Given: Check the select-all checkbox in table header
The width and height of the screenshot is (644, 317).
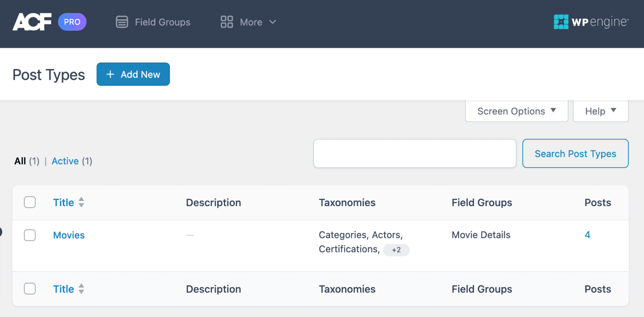Looking at the screenshot, I should 30,202.
